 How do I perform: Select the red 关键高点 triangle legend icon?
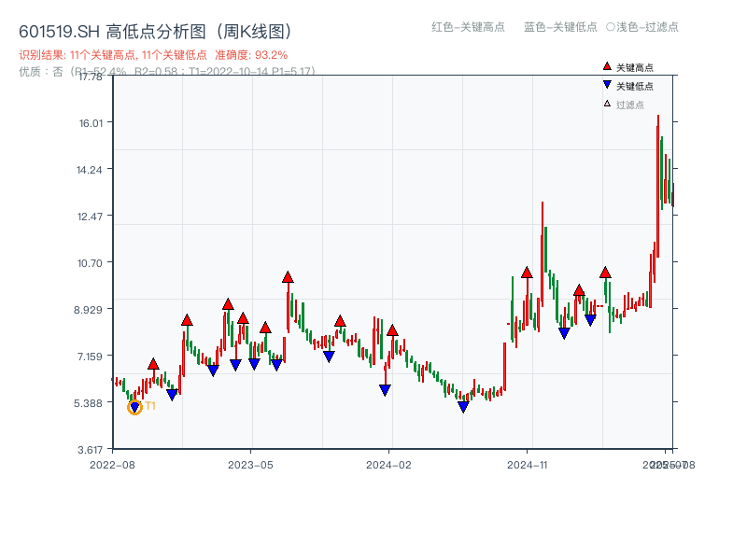(x=605, y=66)
